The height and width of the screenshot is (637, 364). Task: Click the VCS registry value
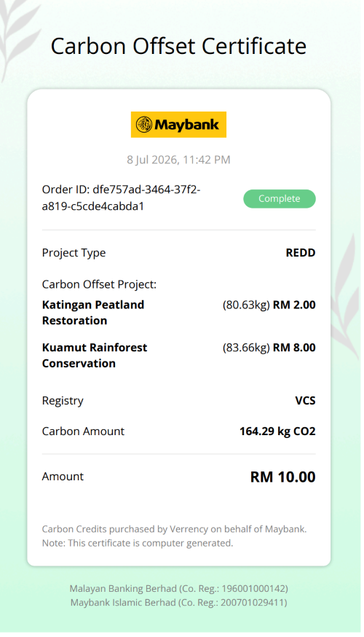pos(305,401)
